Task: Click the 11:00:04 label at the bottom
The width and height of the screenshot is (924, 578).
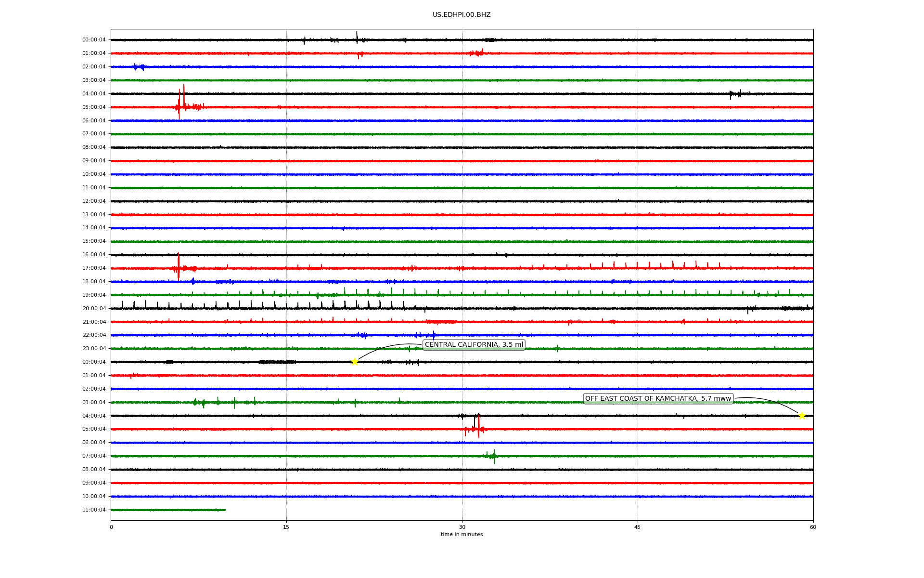Action: click(94, 510)
